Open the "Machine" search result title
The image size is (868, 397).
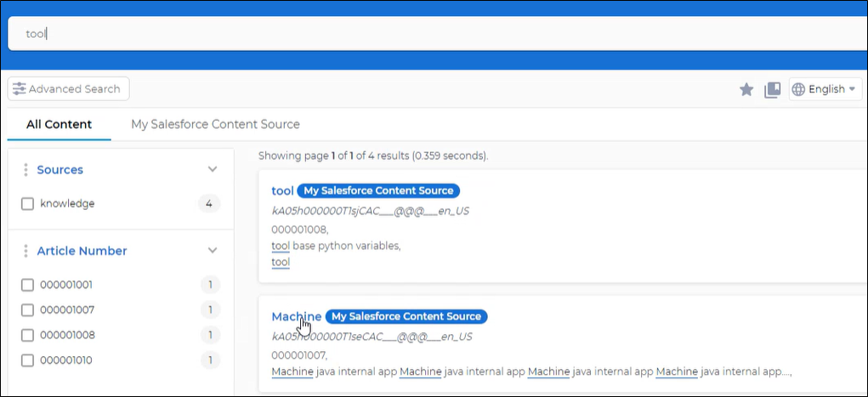(296, 316)
